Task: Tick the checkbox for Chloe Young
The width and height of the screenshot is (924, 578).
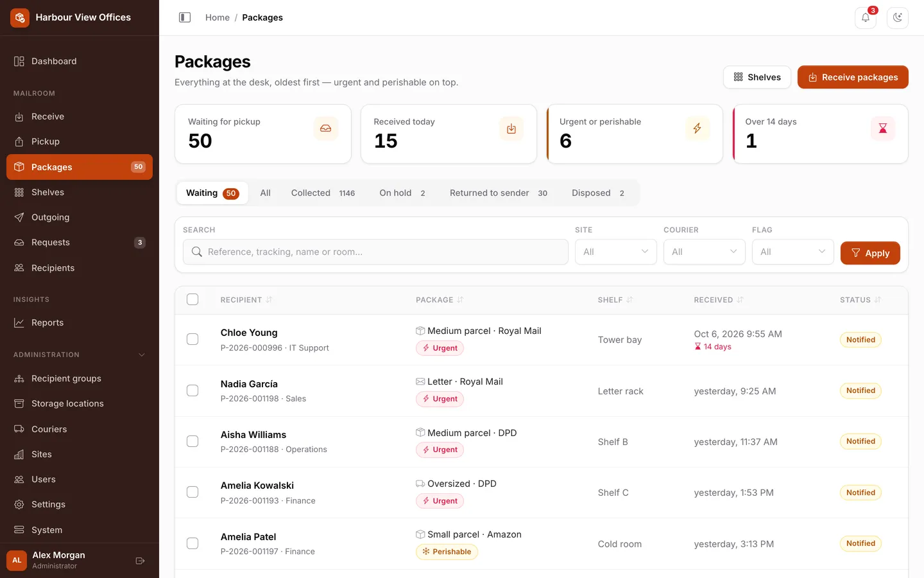Action: pyautogui.click(x=193, y=339)
